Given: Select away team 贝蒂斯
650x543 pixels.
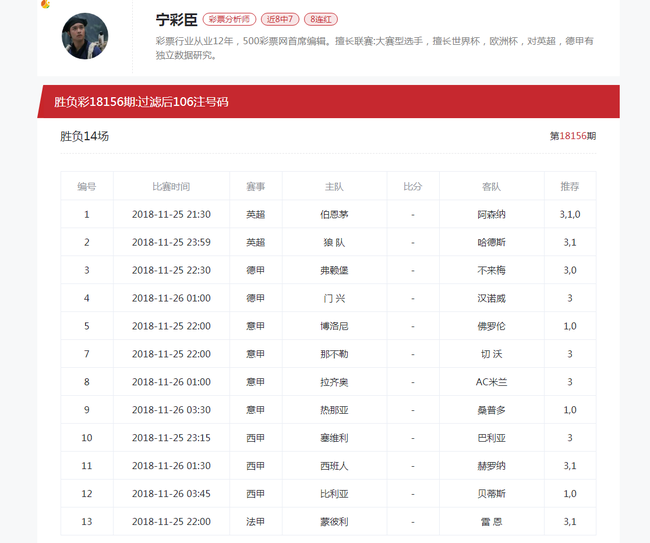Looking at the screenshot, I should (492, 494).
